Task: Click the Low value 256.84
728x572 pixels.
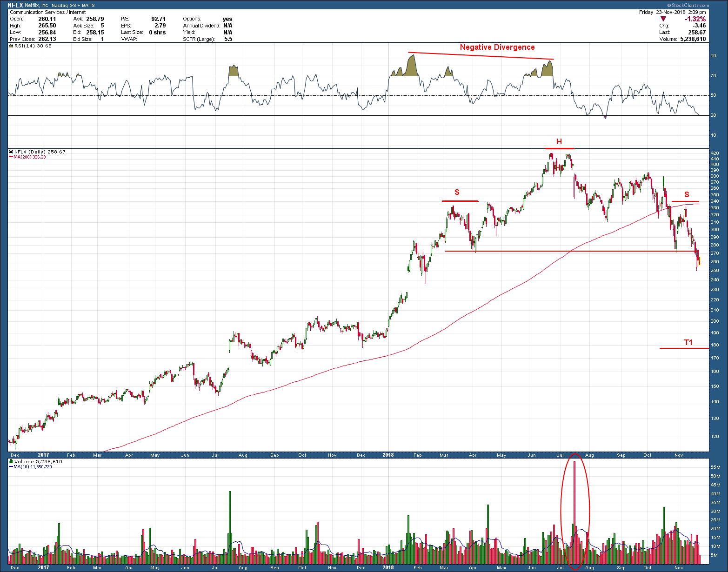Action: (47, 33)
